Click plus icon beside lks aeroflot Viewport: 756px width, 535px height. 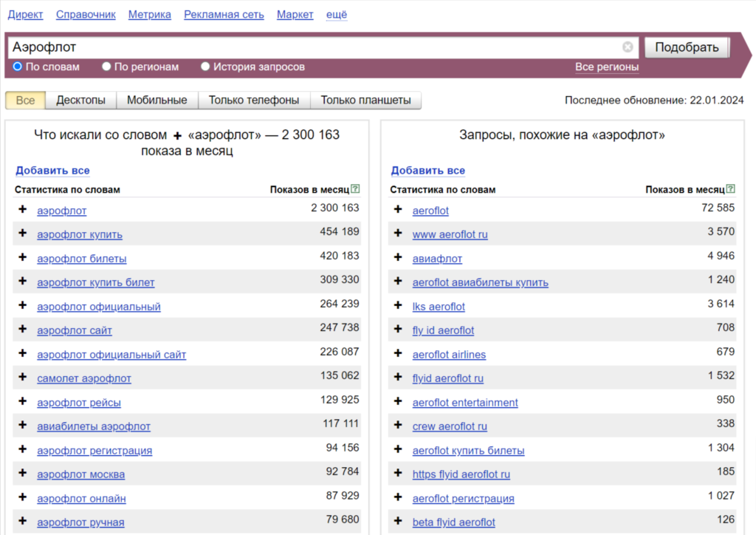(398, 305)
